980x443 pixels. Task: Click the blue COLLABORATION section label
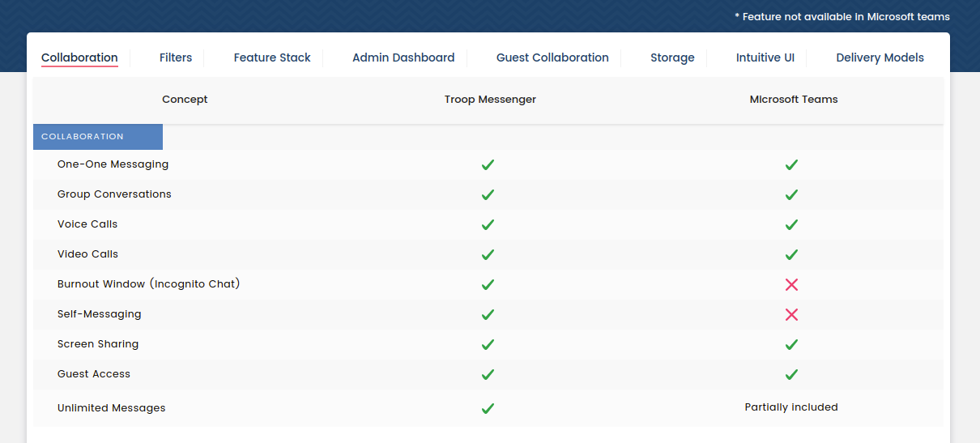(x=97, y=137)
